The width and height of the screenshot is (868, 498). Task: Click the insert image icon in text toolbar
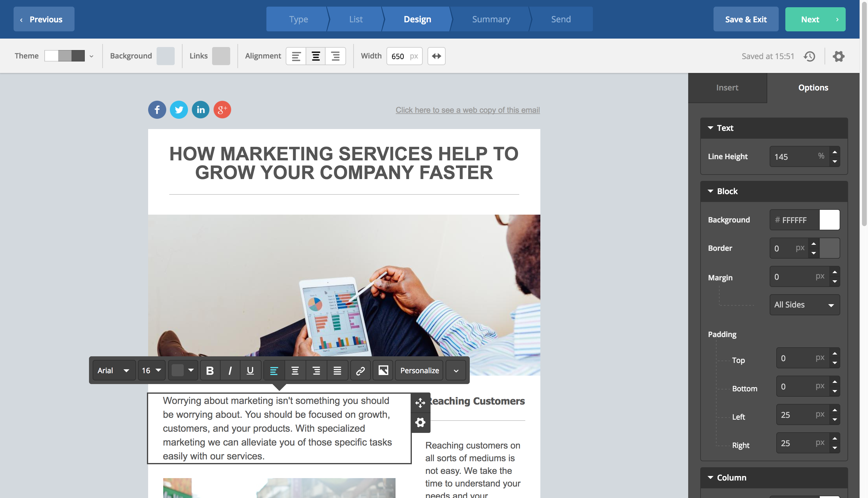tap(383, 370)
